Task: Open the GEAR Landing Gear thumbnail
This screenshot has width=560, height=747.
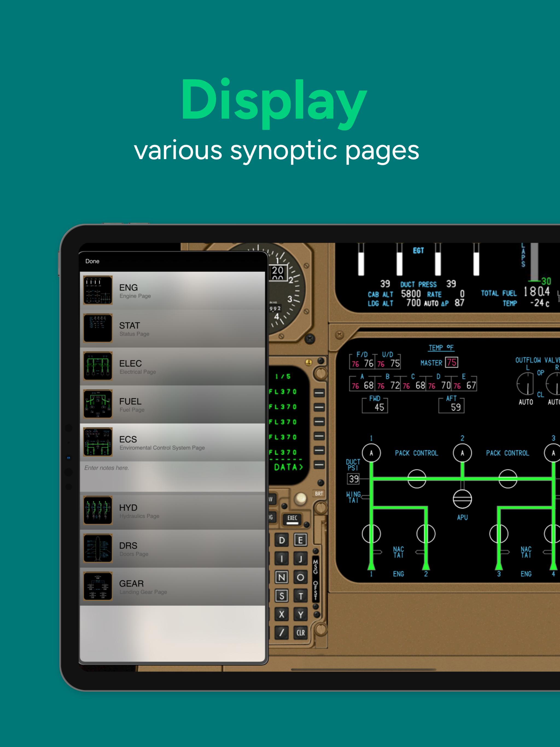Action: click(x=98, y=586)
